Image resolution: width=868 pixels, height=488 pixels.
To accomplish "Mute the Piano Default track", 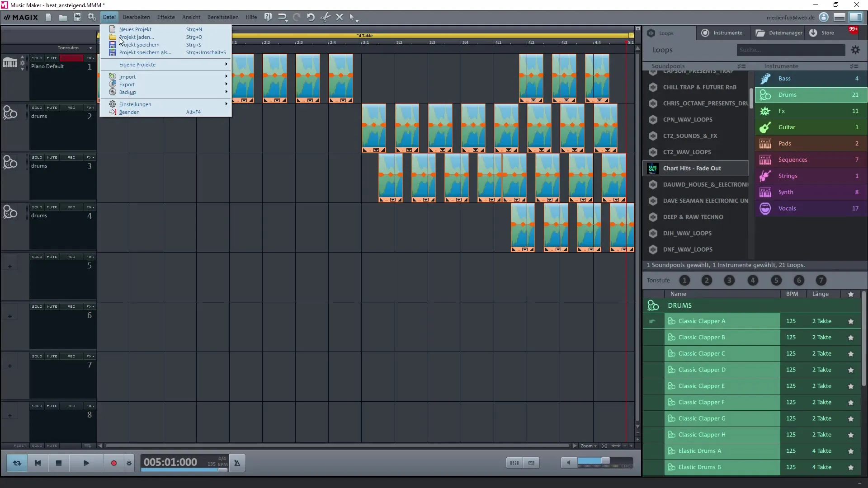I will (52, 58).
